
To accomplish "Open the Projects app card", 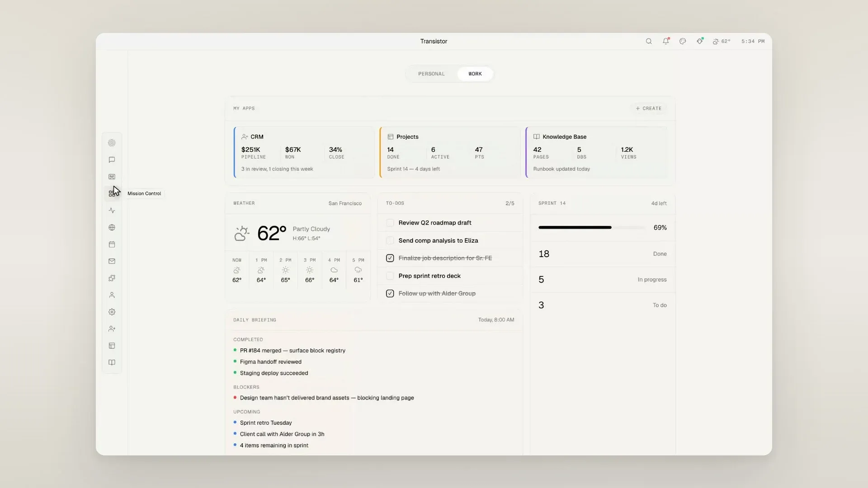I will [x=450, y=152].
